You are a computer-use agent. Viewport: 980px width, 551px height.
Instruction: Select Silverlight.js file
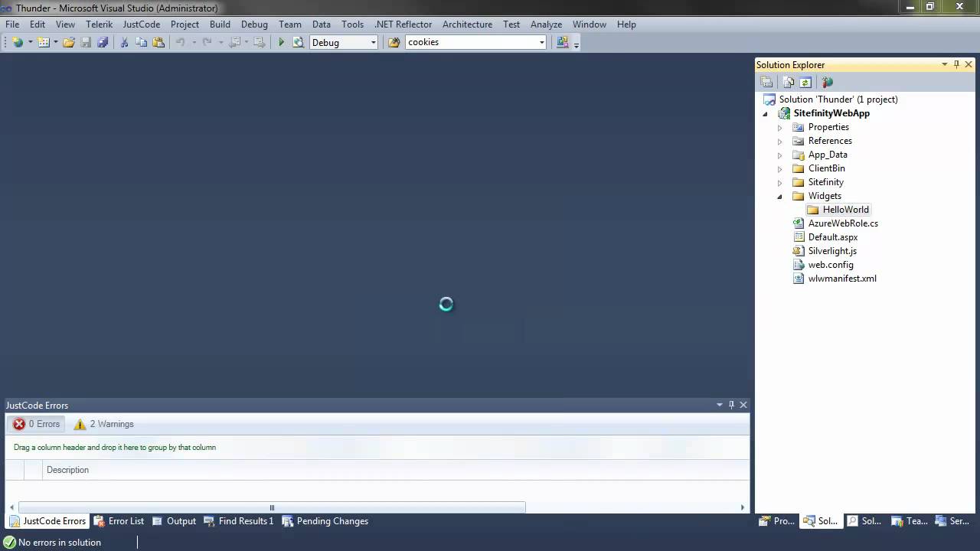coord(832,251)
